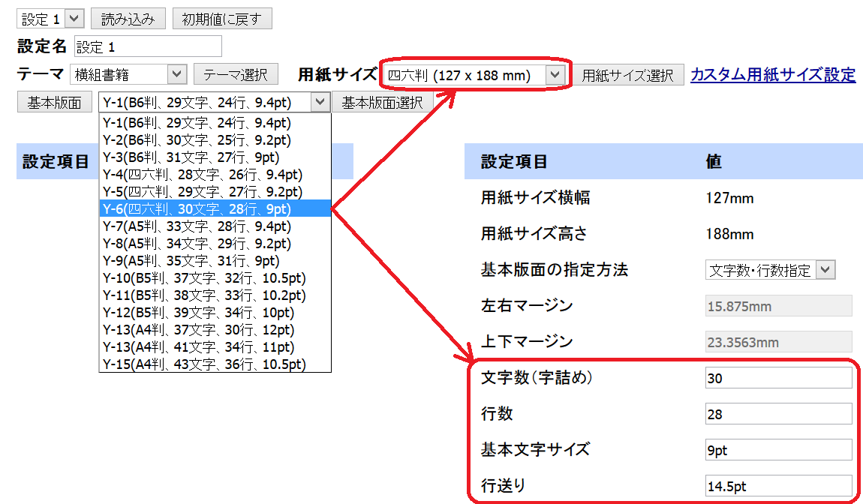Click the 上下マージン field
863x504 pixels.
[778, 342]
